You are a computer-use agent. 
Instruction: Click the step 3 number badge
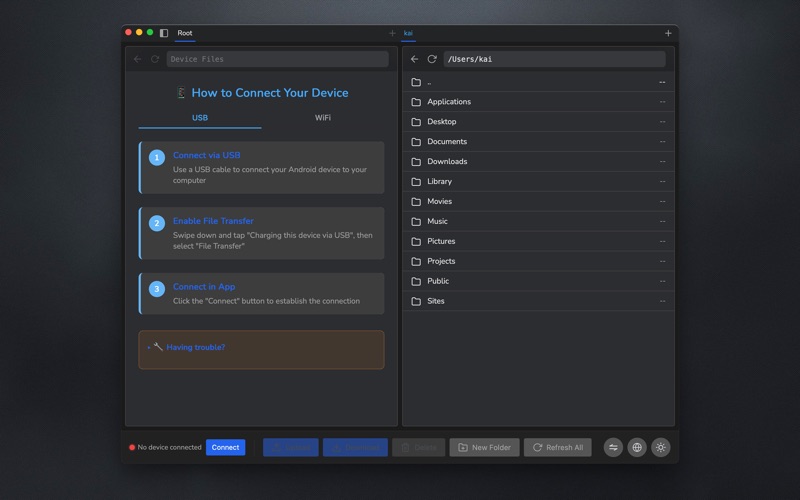157,289
